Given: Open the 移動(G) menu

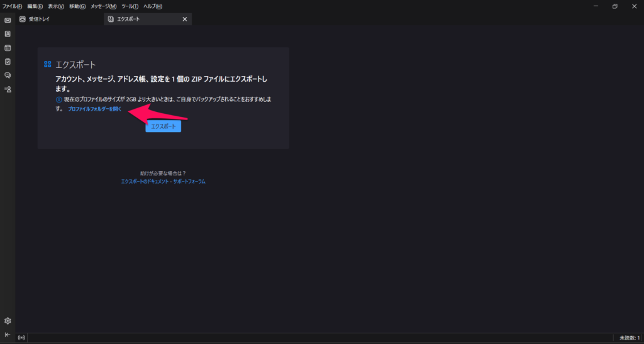Looking at the screenshot, I should point(77,6).
